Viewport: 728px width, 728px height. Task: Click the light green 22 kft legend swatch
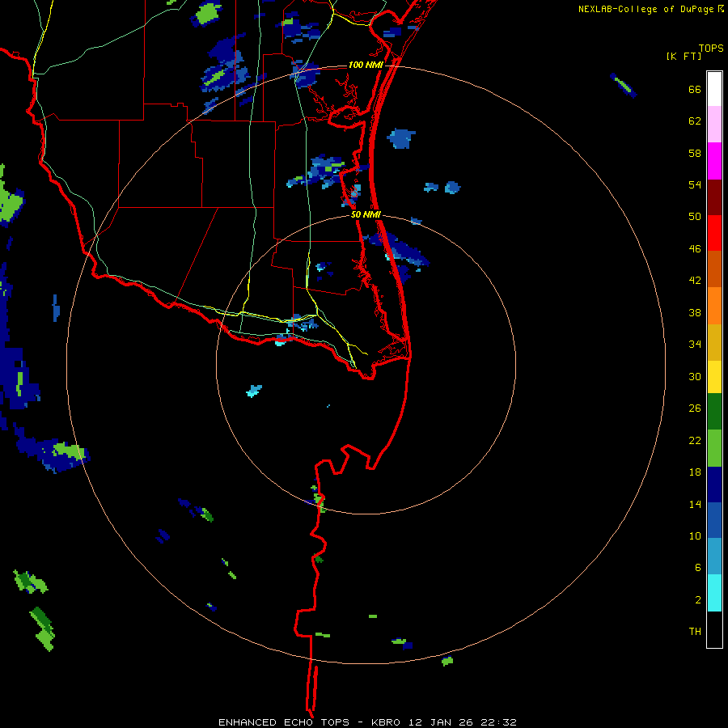[714, 448]
